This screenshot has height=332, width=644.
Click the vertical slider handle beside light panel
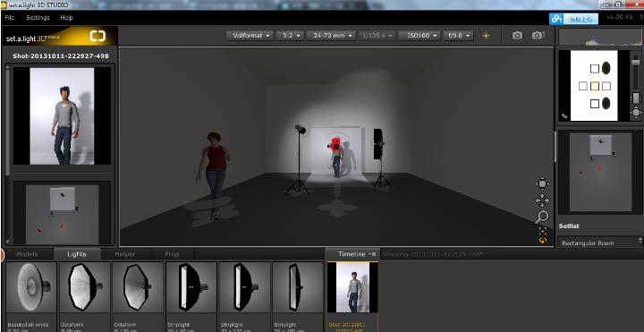click(x=636, y=62)
